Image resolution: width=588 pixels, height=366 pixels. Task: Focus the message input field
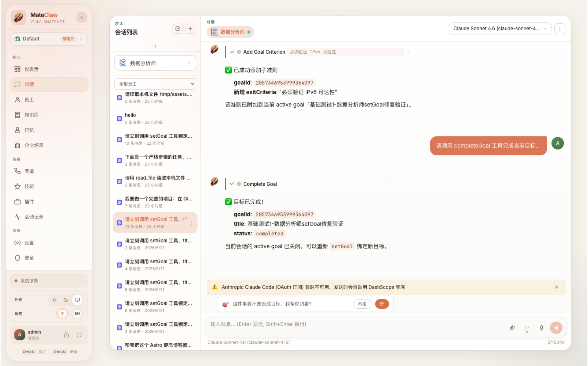click(355, 324)
